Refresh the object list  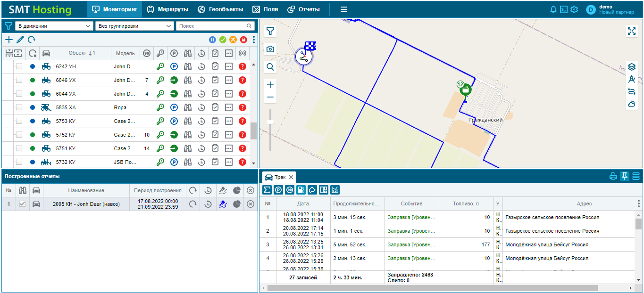point(32,40)
